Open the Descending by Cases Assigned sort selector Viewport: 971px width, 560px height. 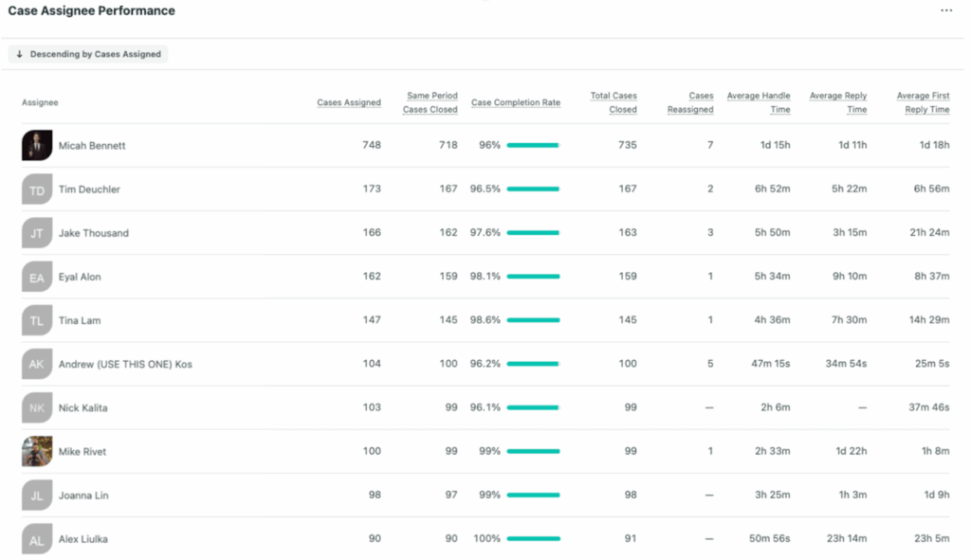[x=87, y=54]
